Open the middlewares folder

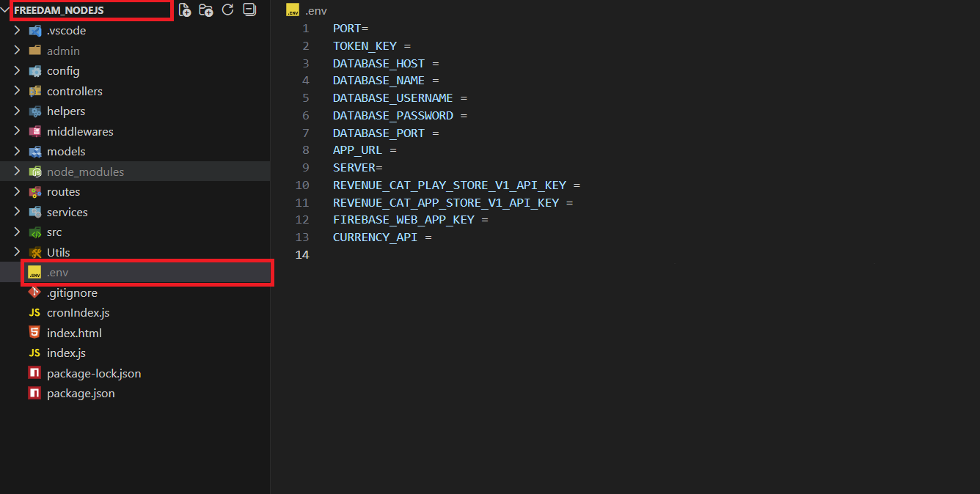[x=80, y=132]
